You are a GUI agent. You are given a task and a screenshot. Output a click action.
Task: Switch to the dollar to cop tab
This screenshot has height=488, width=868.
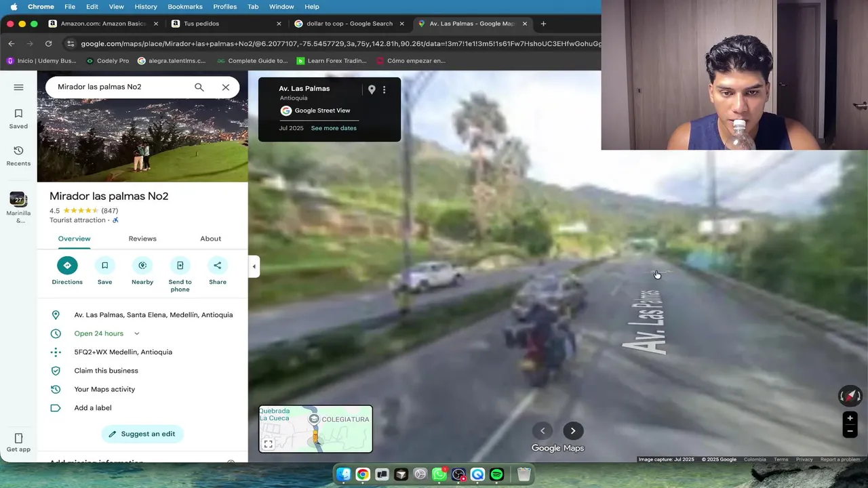[349, 23]
